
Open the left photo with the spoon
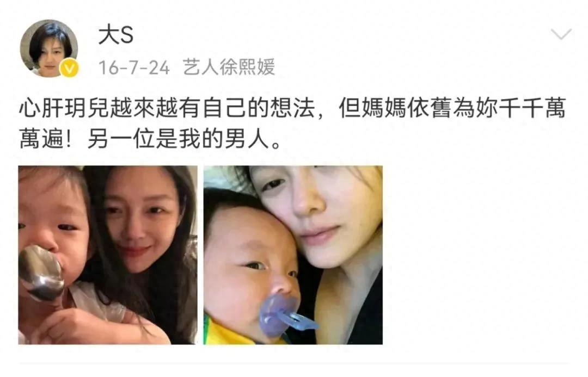pyautogui.click(x=108, y=255)
